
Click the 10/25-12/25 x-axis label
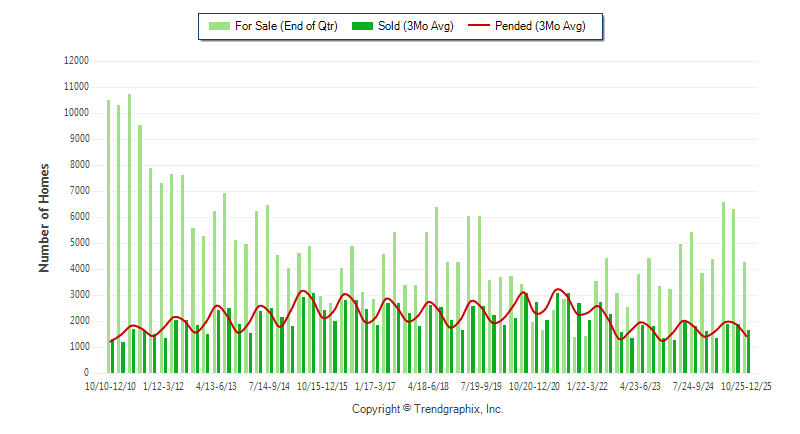(x=748, y=385)
